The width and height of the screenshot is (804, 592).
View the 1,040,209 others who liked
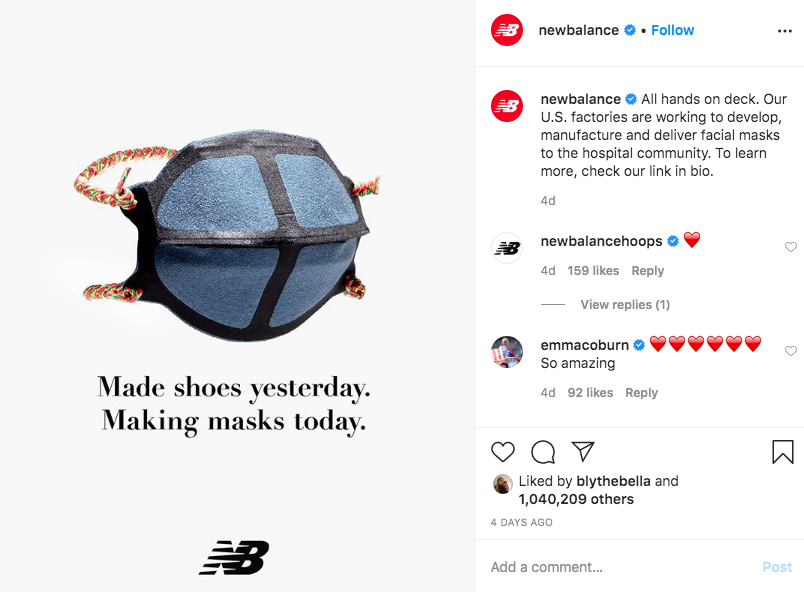tap(576, 499)
